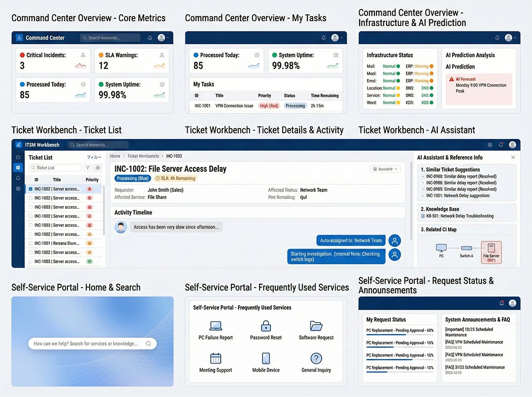Toggle the select-all checkbox beside the ID column header
The width and height of the screenshot is (532, 397).
tap(31, 179)
